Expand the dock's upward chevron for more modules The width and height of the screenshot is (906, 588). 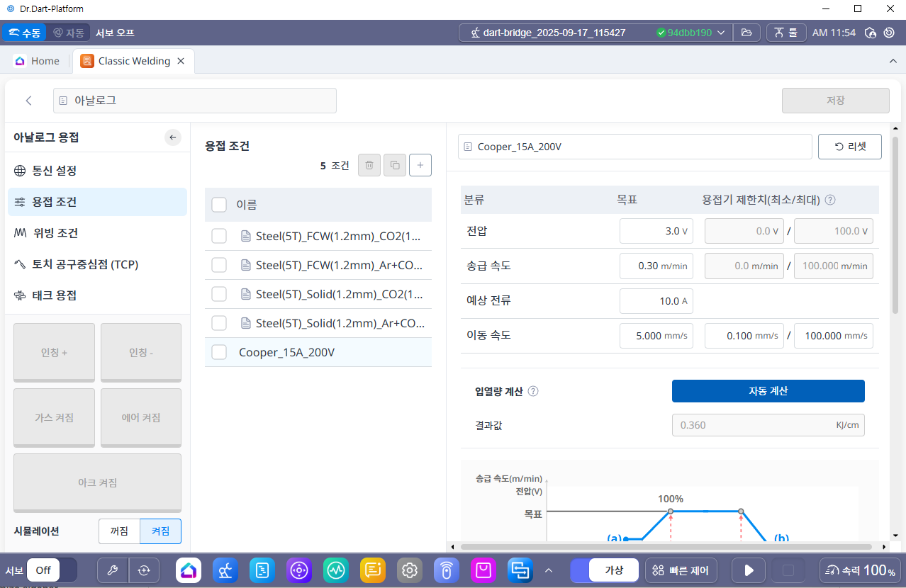548,570
